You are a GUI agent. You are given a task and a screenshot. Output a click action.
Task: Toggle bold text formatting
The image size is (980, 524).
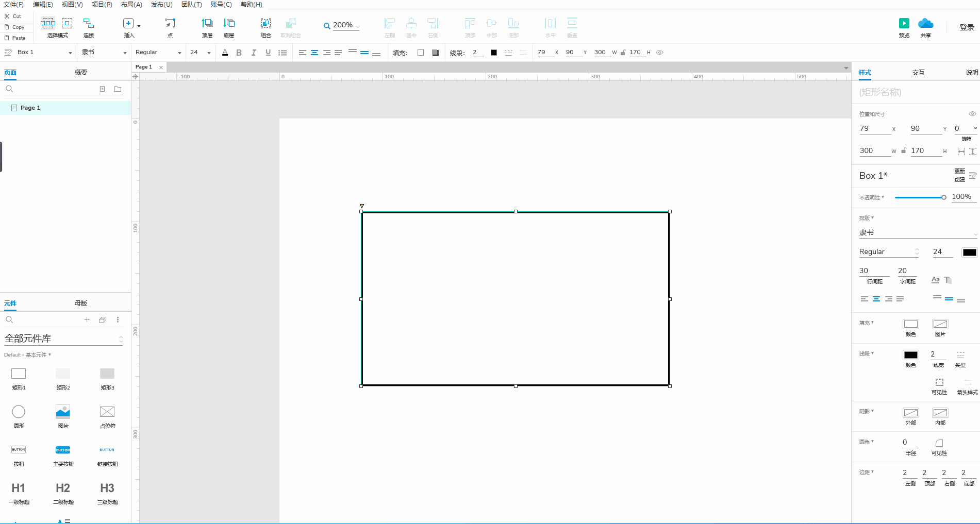[x=239, y=53]
